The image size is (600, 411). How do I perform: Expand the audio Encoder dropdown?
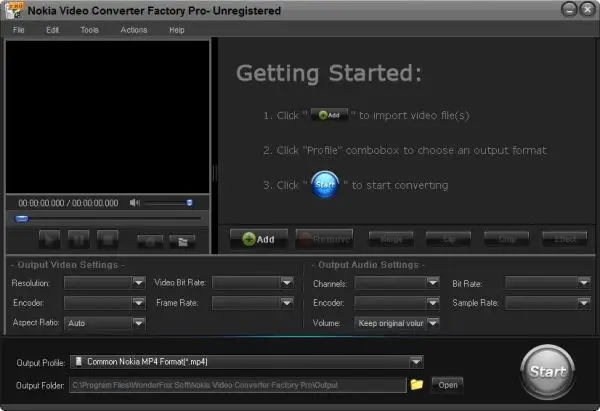(x=433, y=303)
